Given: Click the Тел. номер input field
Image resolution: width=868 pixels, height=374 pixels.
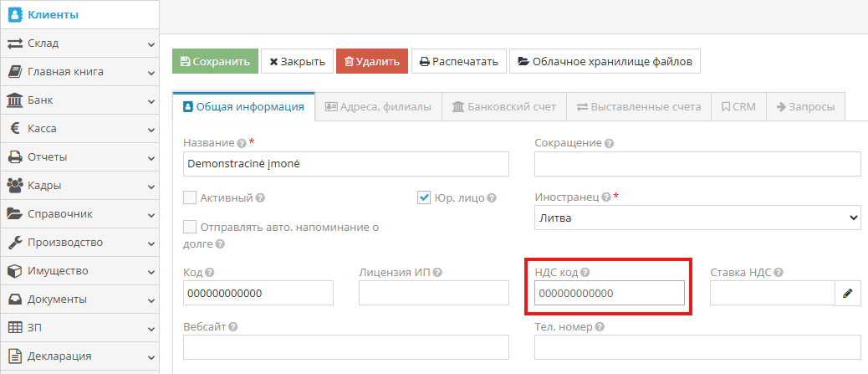Looking at the screenshot, I should [x=697, y=347].
